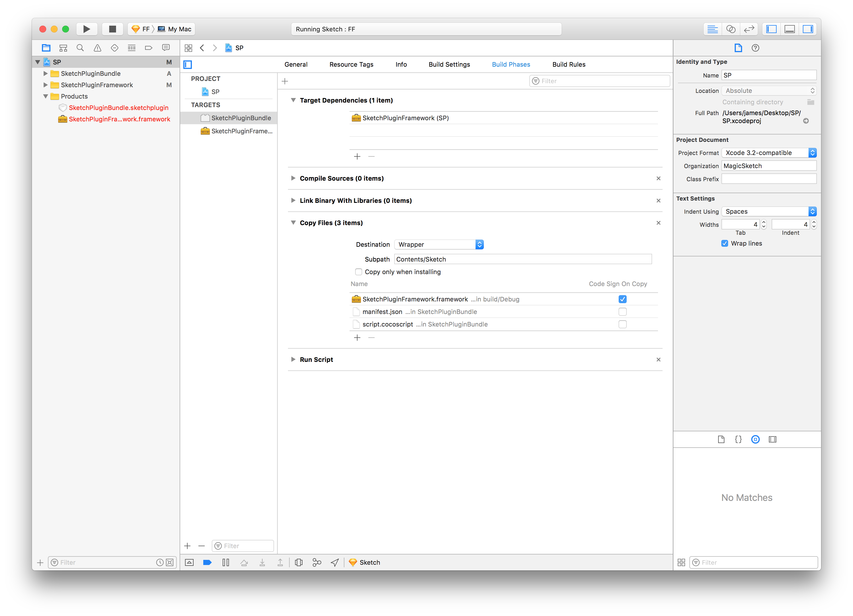Image resolution: width=853 pixels, height=616 pixels.
Task: Switch to the Build Settings tab
Action: pyautogui.click(x=449, y=64)
